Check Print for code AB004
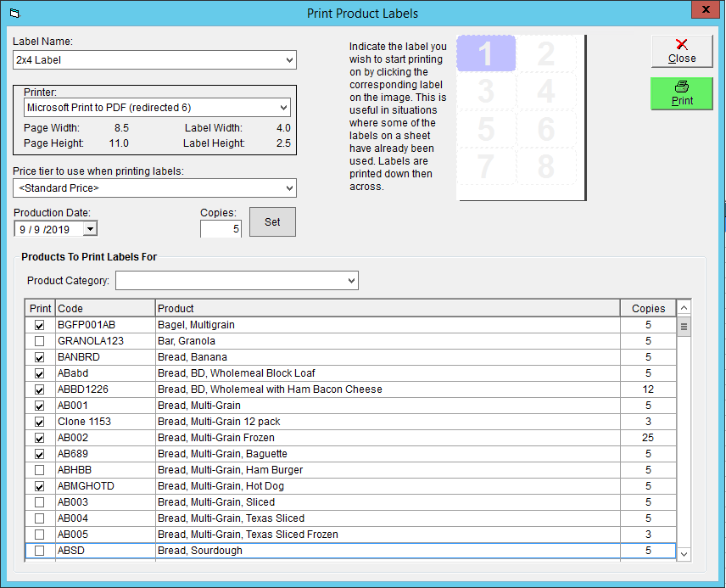This screenshot has height=588, width=726. coord(39,518)
